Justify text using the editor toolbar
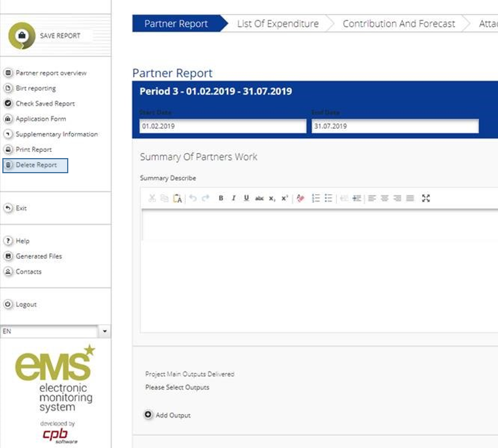This screenshot has width=498, height=448. (410, 198)
